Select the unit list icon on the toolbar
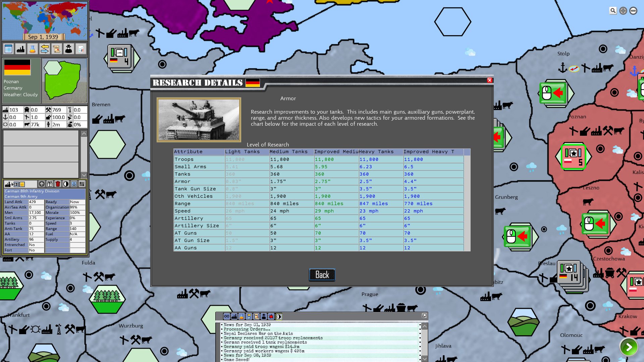 [8, 49]
